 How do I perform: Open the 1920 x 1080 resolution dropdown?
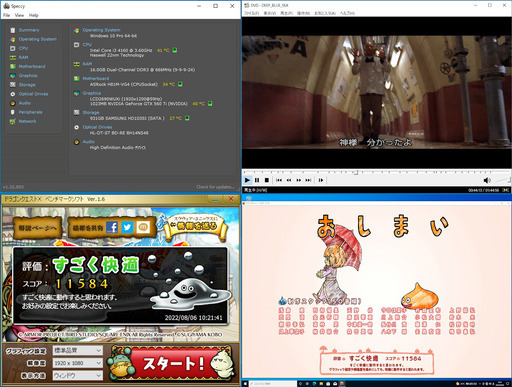pyautogui.click(x=77, y=363)
